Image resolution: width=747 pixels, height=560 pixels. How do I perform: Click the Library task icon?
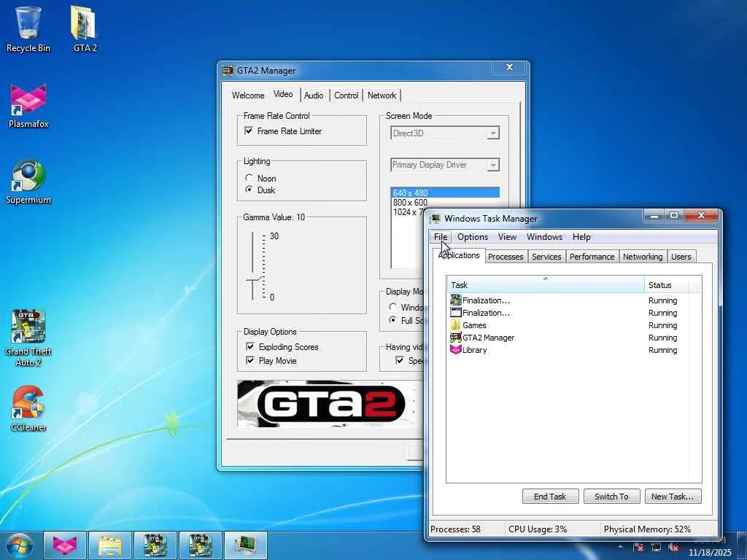(x=455, y=349)
